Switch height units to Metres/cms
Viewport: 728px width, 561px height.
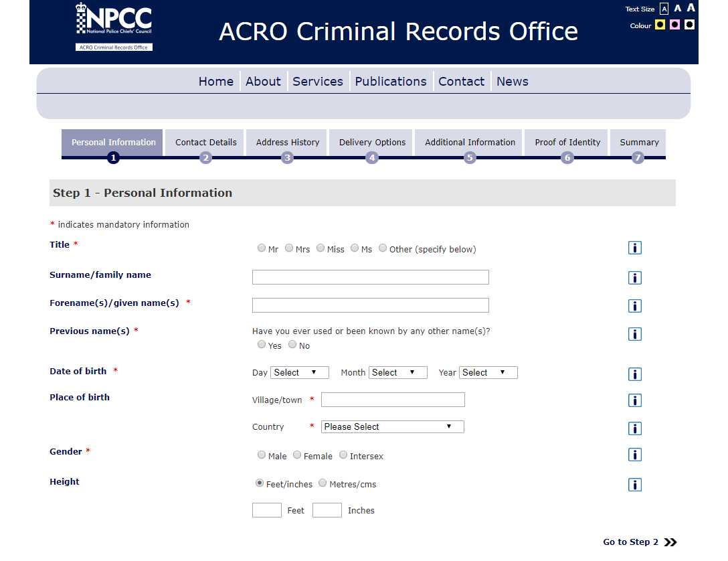pos(322,482)
